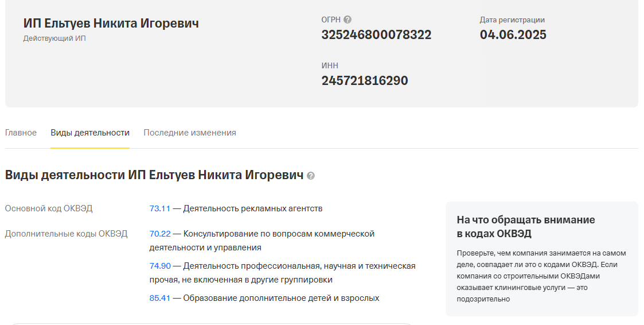Click the Дата регистрации label
Screen dimensions: 644x325
[512, 20]
